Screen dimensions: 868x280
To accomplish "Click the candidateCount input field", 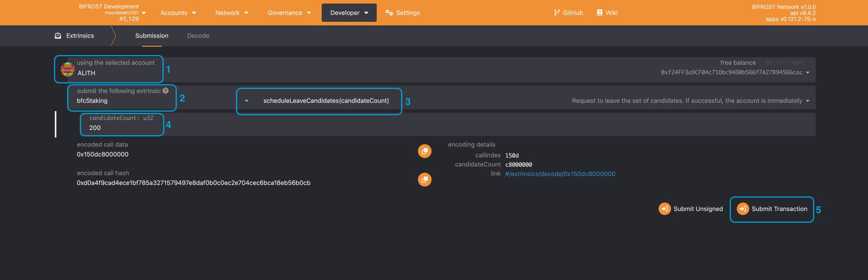I will click(122, 128).
